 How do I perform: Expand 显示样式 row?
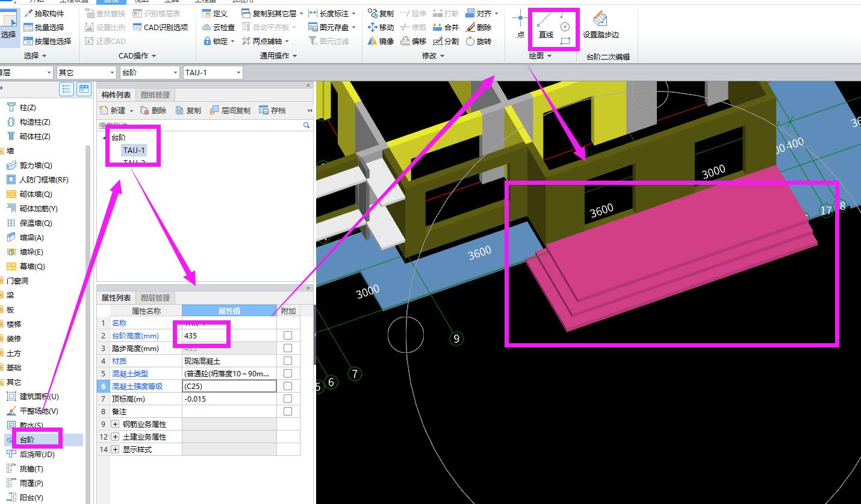[116, 449]
